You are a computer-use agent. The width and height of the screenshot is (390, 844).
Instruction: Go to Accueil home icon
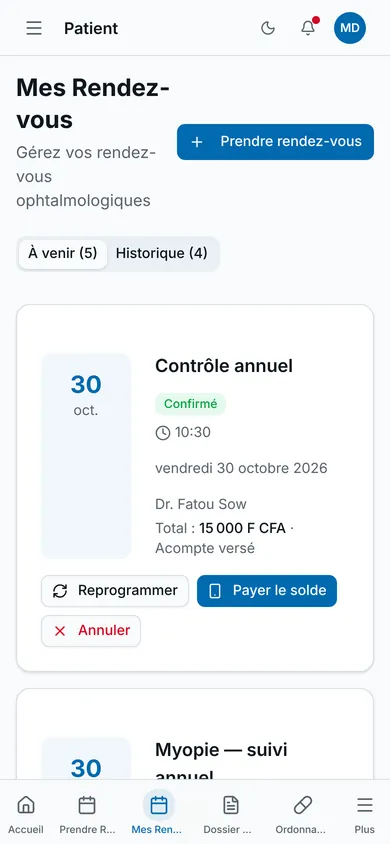pos(26,813)
